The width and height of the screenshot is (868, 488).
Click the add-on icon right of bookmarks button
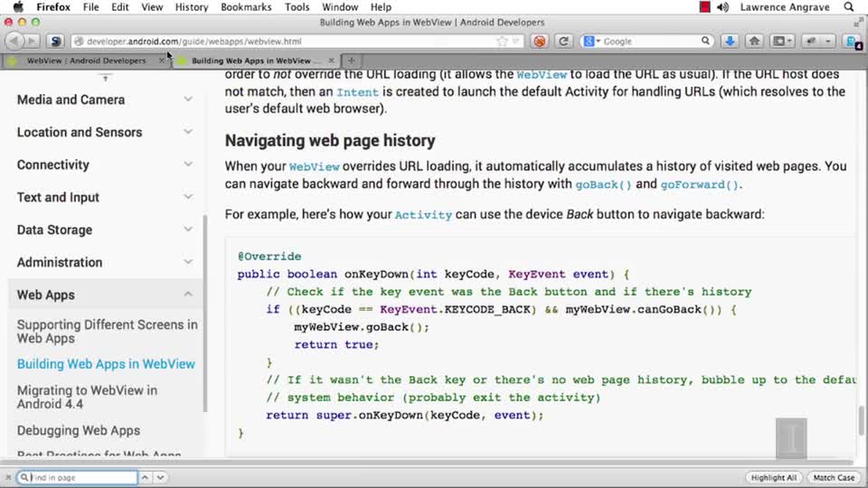tap(812, 41)
